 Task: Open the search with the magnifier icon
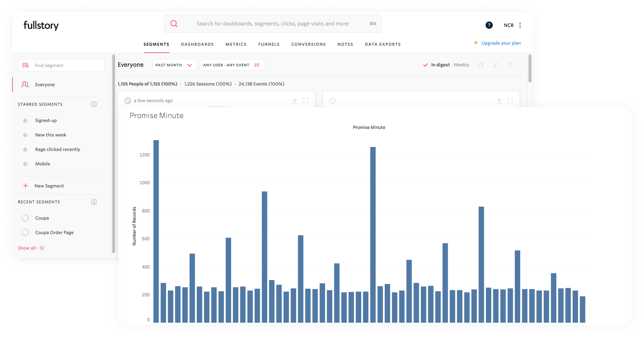[174, 23]
